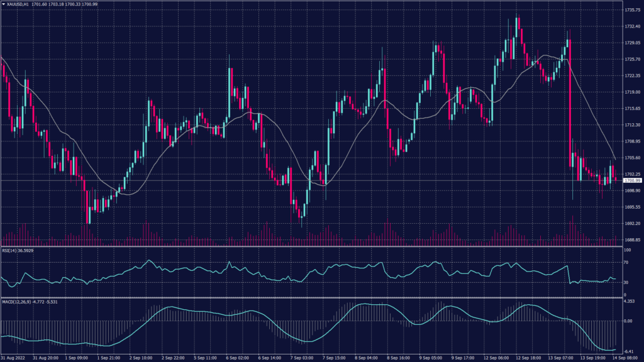Select the 5 Sep 11:00 time label
Image resolution: width=644 pixels, height=362 pixels.
tap(207, 358)
